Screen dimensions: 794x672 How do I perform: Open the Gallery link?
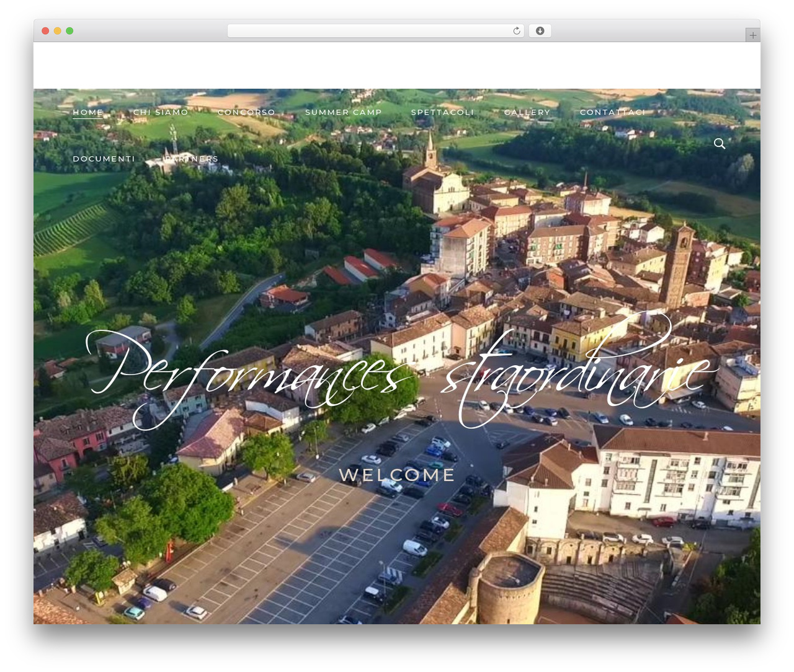[527, 112]
